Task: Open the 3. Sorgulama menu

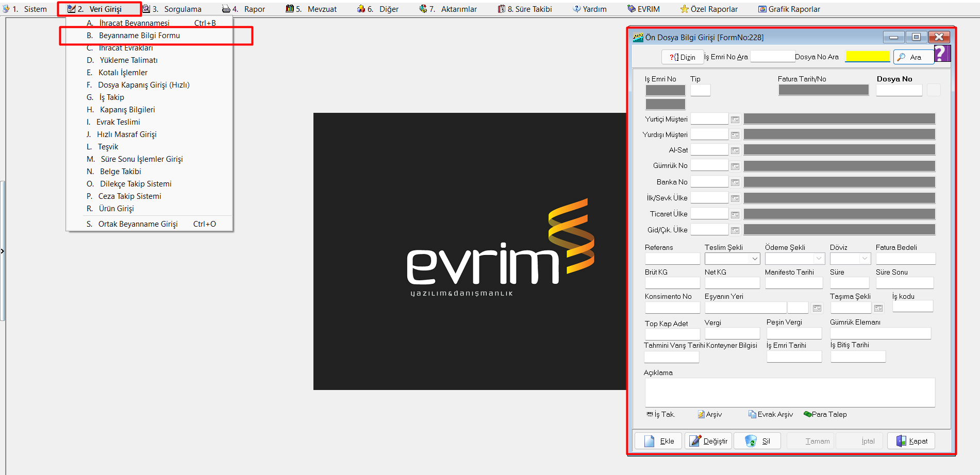Action: tap(172, 9)
